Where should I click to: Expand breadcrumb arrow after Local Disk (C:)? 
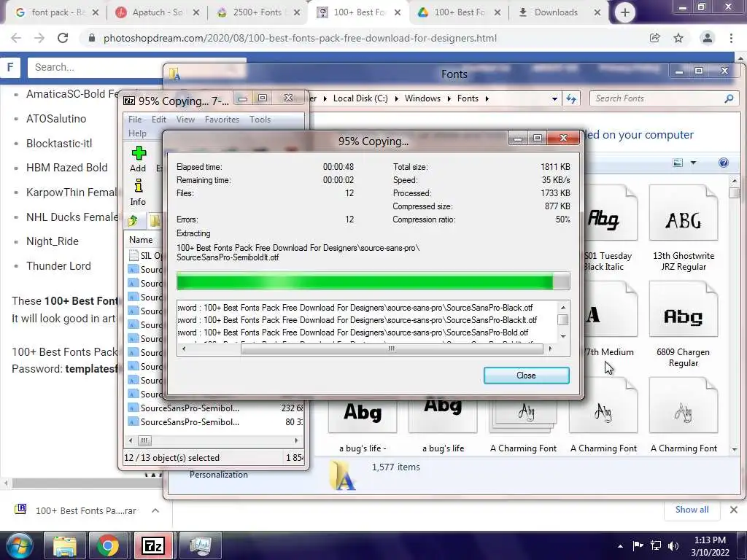[396, 98]
